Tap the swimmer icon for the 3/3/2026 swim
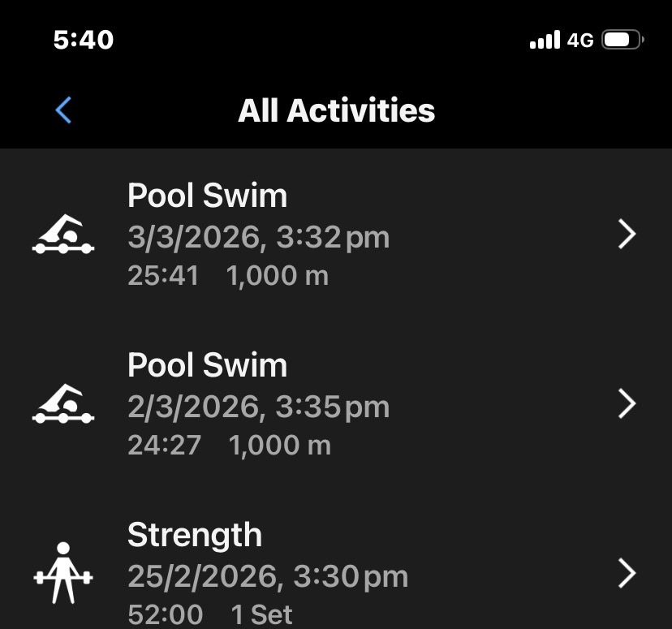672x629 pixels. [x=63, y=235]
